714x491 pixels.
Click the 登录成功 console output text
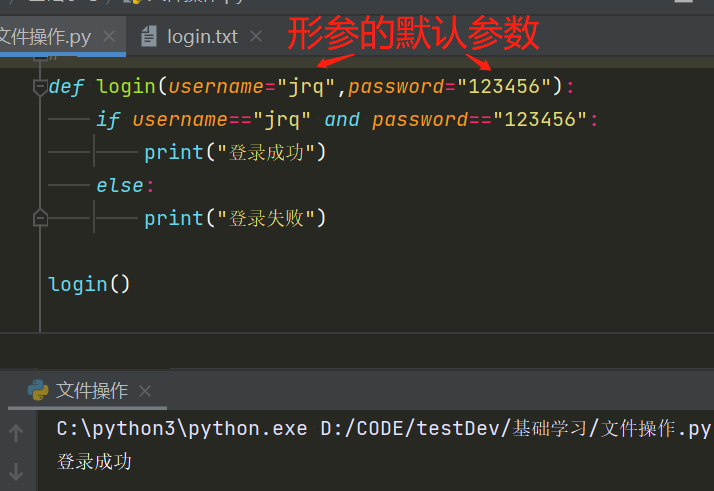94,461
